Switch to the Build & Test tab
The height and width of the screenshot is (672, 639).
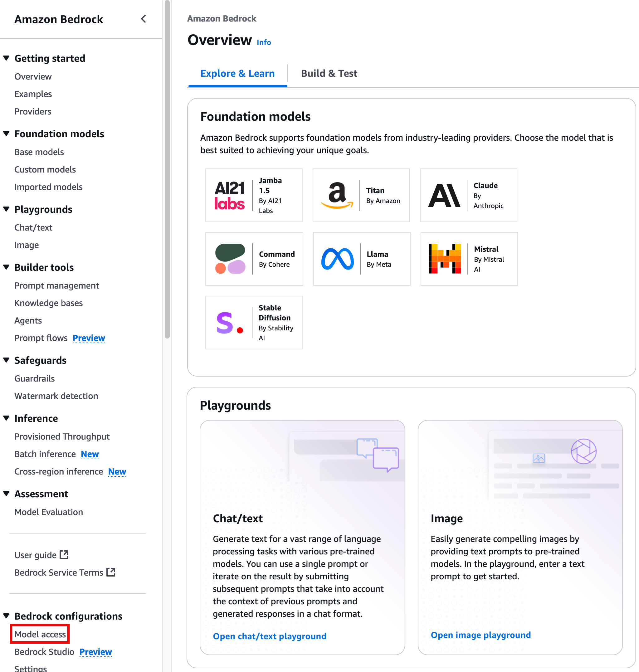[x=329, y=74]
